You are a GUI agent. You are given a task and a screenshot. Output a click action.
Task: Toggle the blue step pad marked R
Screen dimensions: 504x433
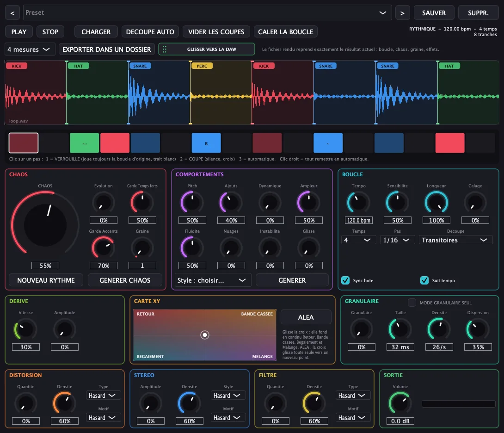(206, 143)
